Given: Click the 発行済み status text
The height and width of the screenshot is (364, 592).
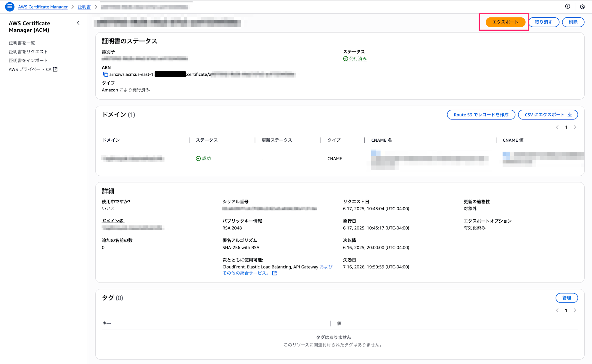Looking at the screenshot, I should click(358, 59).
